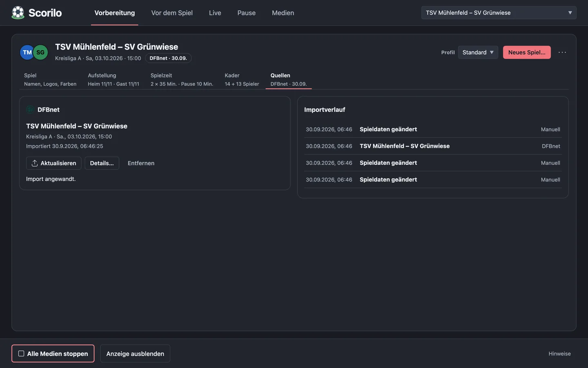This screenshot has height=368, width=588.
Task: Open the Medien tab
Action: [283, 13]
